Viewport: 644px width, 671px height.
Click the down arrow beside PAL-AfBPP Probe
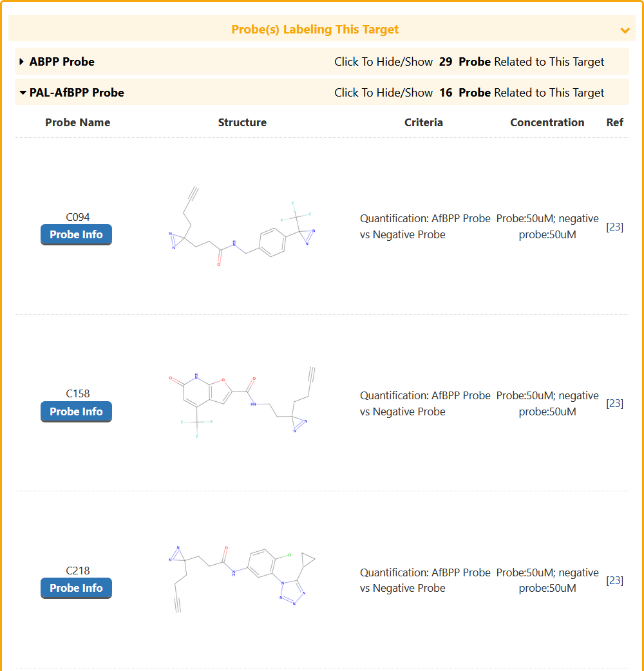point(23,93)
